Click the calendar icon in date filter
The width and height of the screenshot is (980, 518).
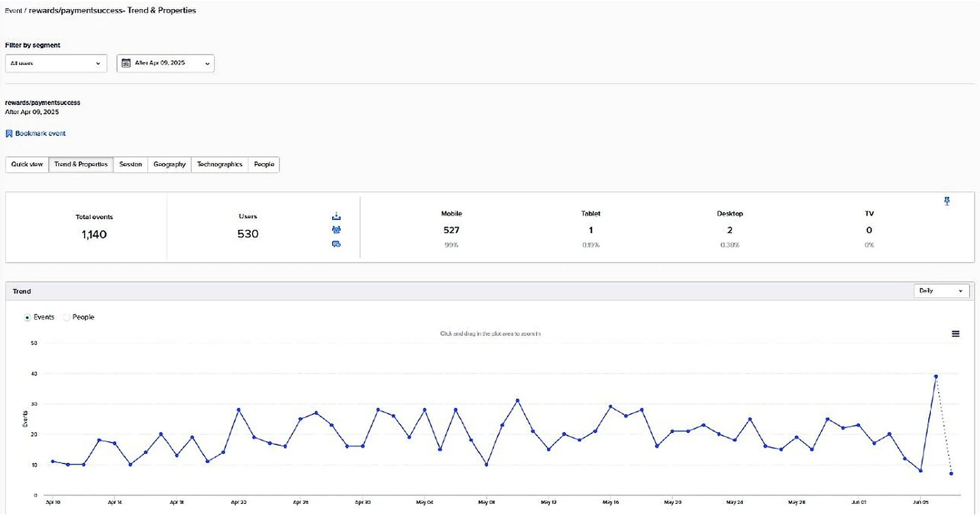tap(126, 63)
